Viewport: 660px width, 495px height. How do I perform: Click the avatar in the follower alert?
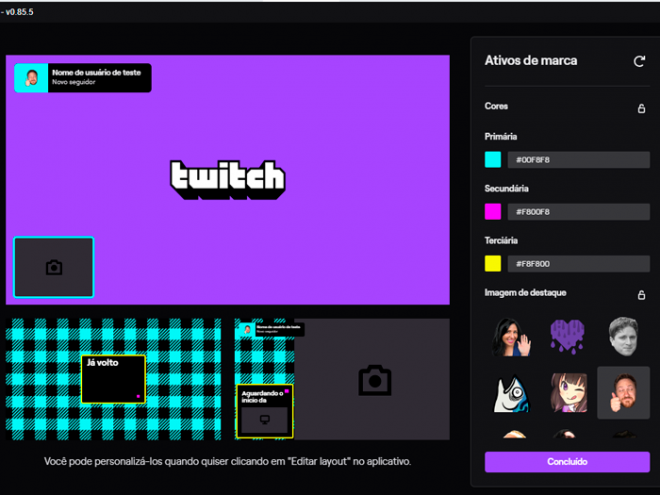click(32, 78)
